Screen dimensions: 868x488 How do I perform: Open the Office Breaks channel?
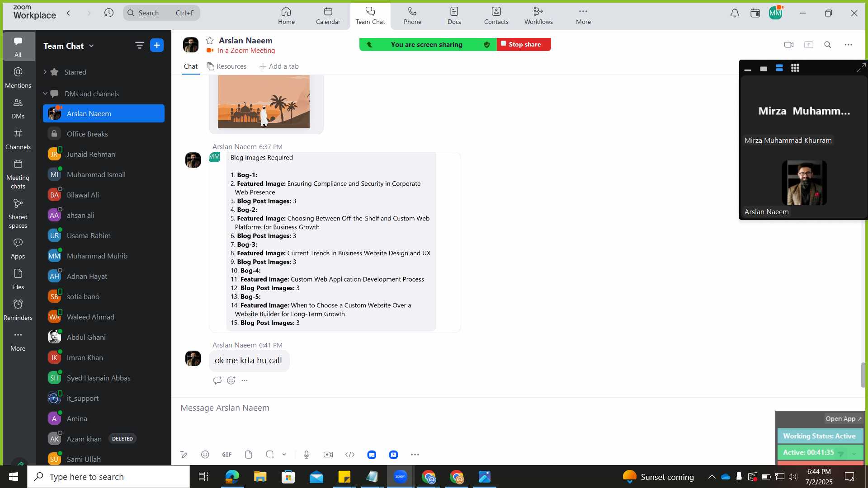coord(104,134)
